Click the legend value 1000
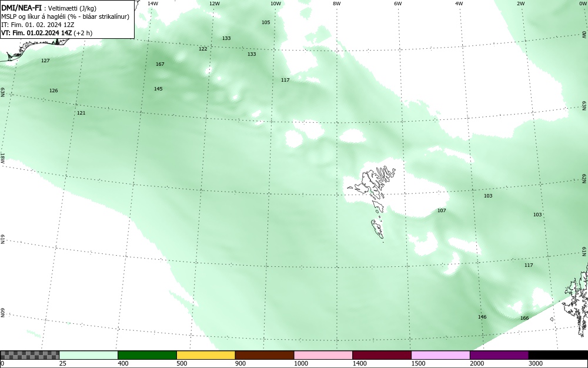The width and height of the screenshot is (588, 368). point(300,363)
